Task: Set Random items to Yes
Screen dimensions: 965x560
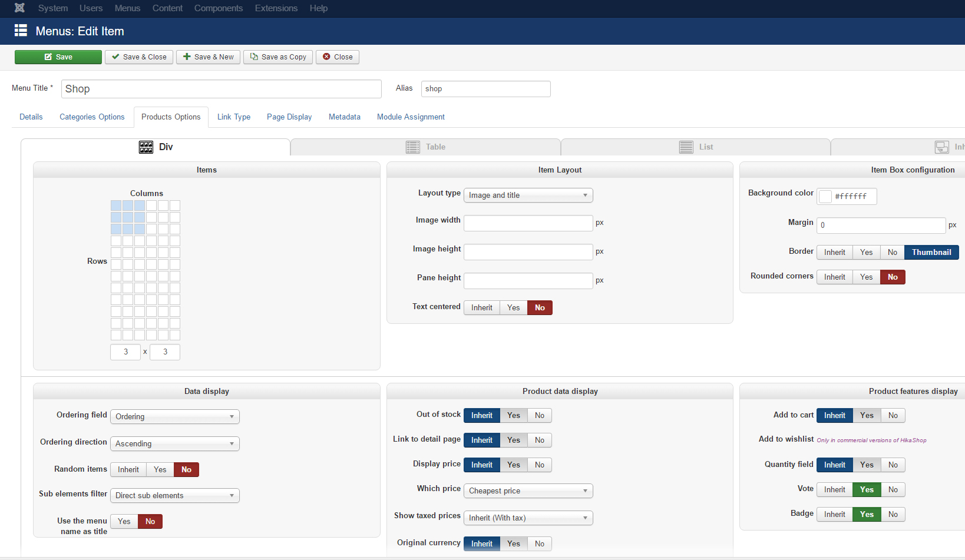Action: coord(160,470)
